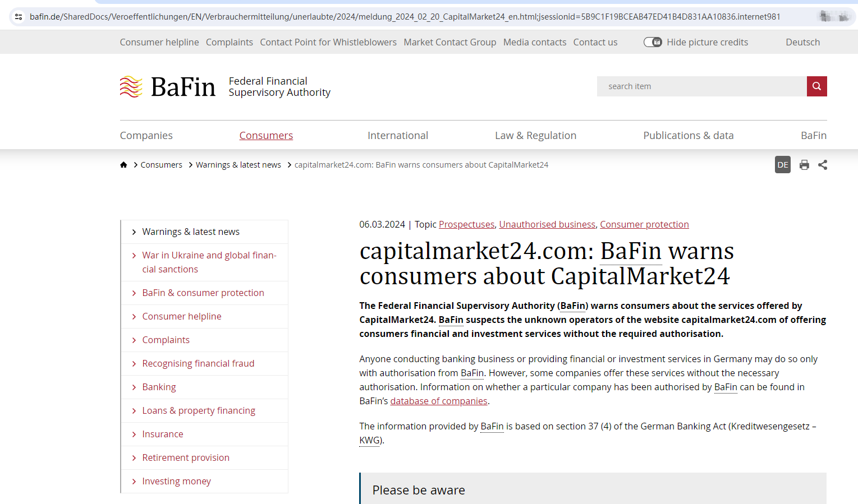Image resolution: width=858 pixels, height=504 pixels.
Task: Open Consumer helpline top link
Action: pos(159,42)
